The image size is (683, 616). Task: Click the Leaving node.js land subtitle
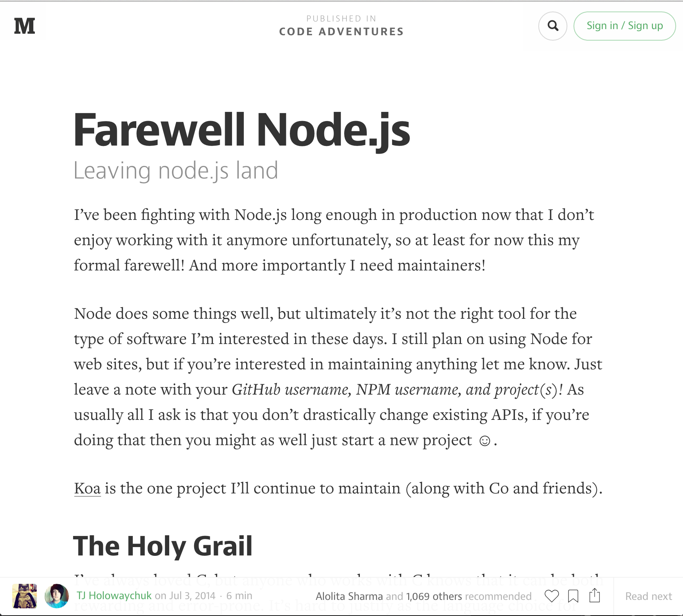(x=176, y=170)
